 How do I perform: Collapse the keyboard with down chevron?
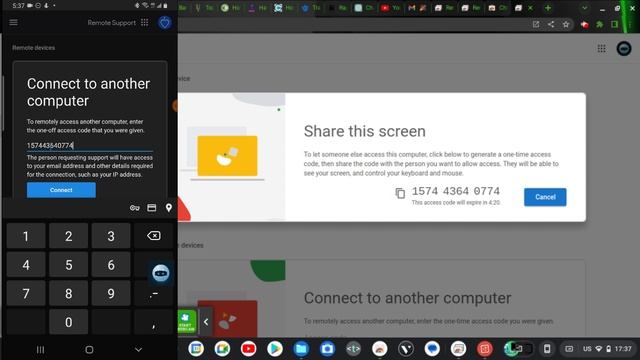click(138, 349)
